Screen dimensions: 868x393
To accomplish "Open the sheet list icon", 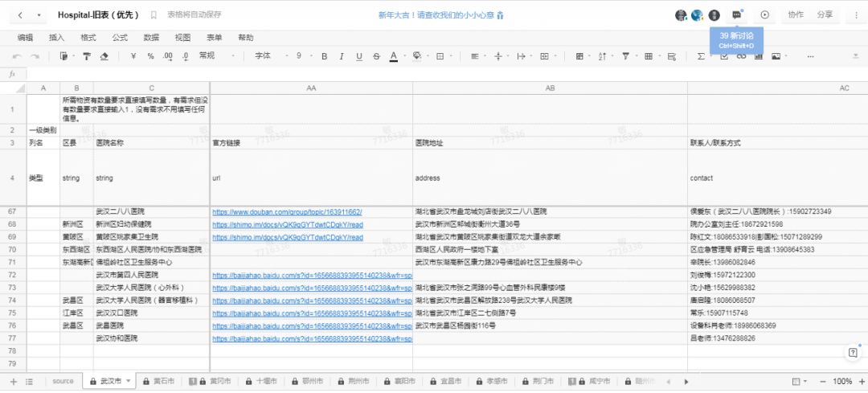I will [30, 382].
